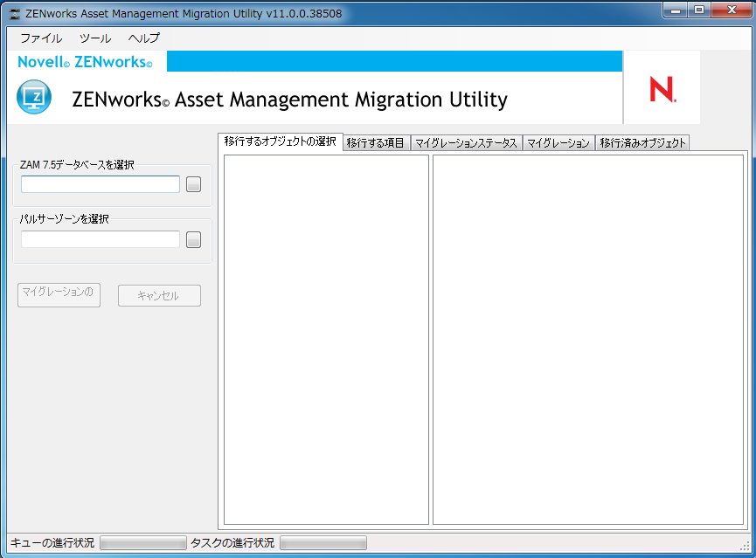Open the ファイル menu

41,38
